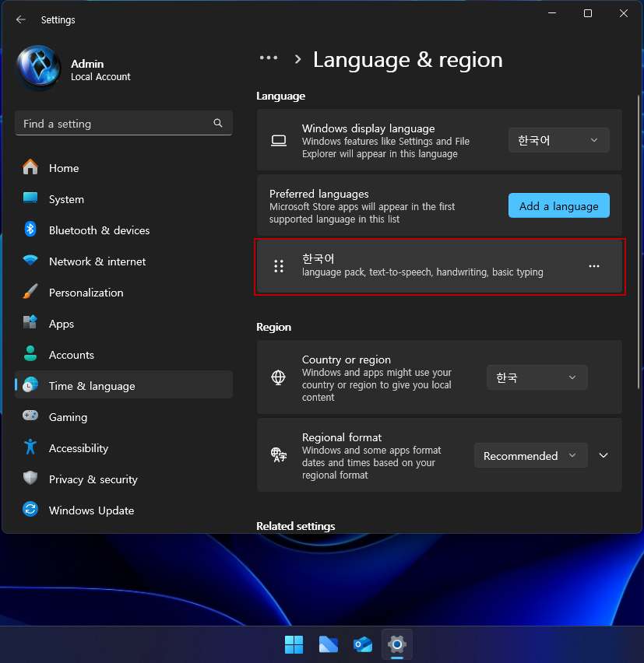Open Windows Update page
Viewport: 644px width, 663px height.
(124, 510)
